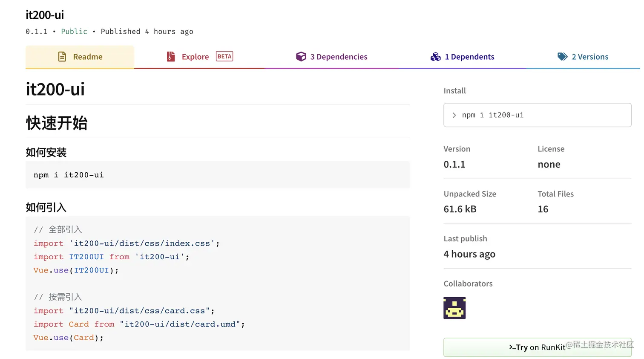Click the 快速开始 heading
The height and width of the screenshot is (359, 644).
(57, 123)
